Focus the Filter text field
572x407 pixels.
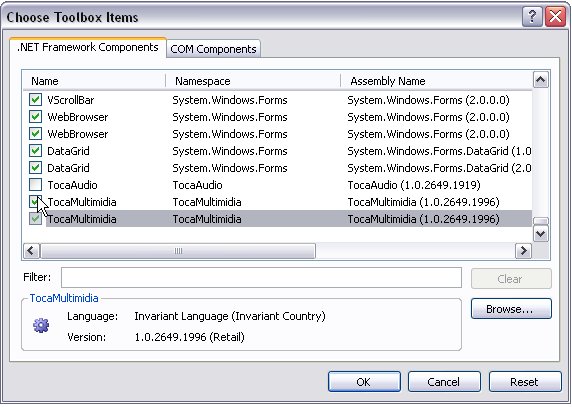pyautogui.click(x=261, y=278)
